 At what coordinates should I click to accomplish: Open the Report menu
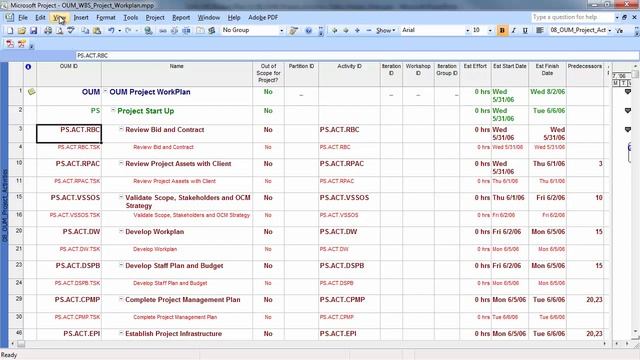point(181,18)
